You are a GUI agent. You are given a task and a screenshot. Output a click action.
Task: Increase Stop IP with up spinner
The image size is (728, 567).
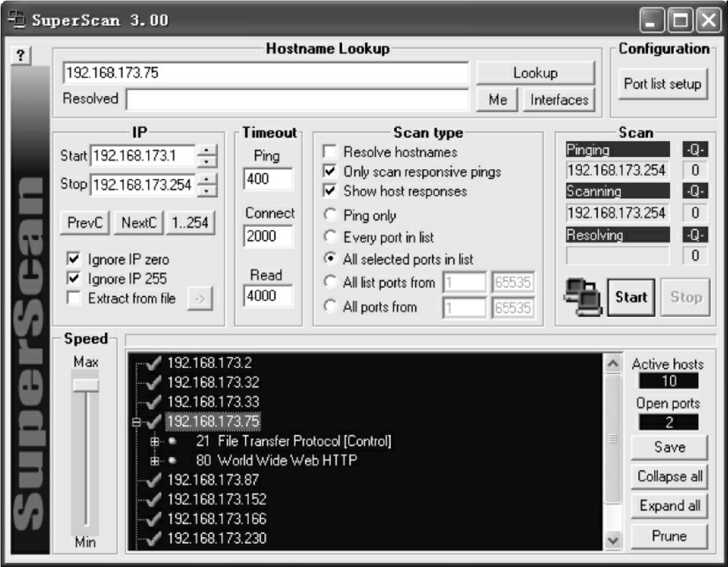pos(207,180)
